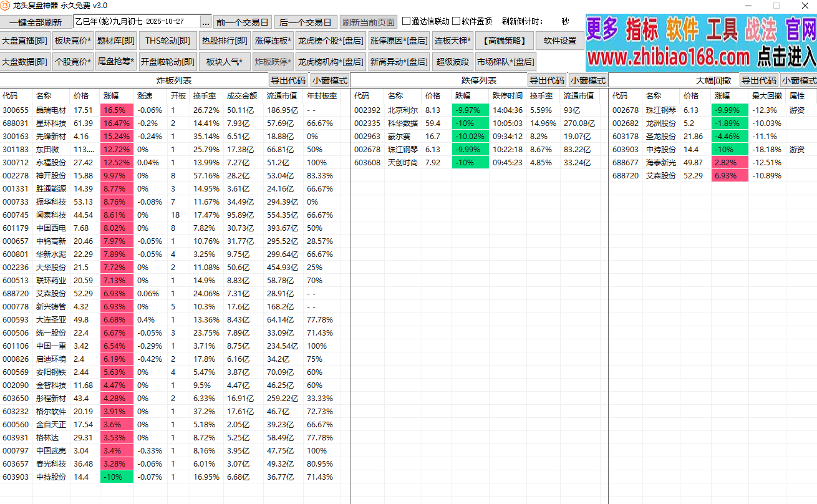Export codes from the 大幅回撤 panel
Image resolution: width=817 pixels, height=504 pixels.
click(759, 80)
